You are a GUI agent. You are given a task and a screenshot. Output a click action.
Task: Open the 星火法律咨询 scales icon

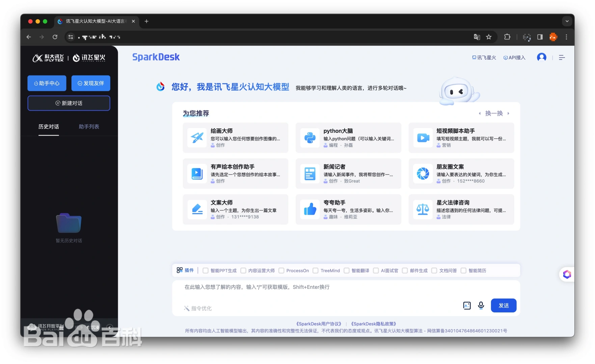tap(423, 209)
